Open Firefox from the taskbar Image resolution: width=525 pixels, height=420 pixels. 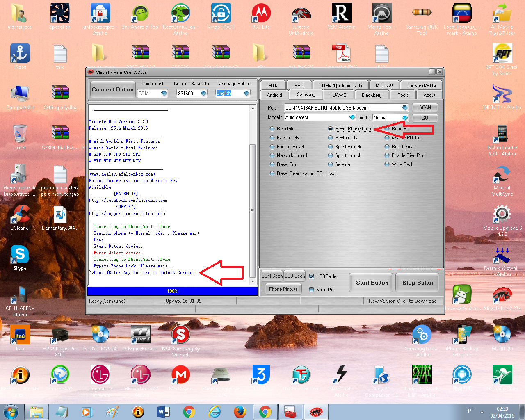240,412
